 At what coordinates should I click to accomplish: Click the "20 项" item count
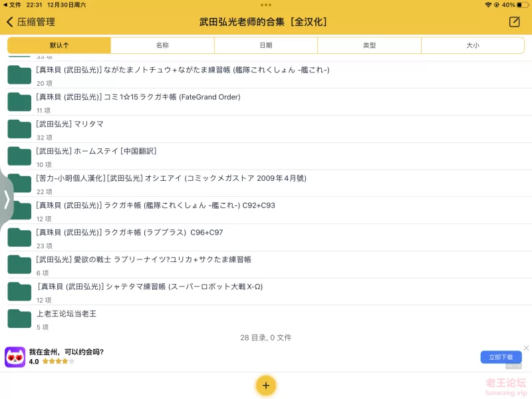(x=45, y=84)
